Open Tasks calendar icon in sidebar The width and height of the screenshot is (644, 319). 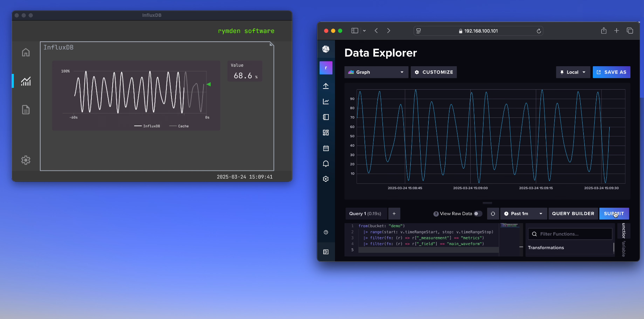[x=326, y=148]
